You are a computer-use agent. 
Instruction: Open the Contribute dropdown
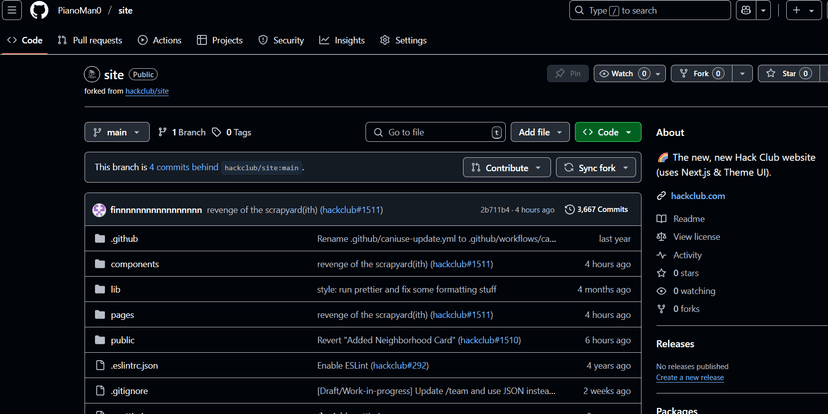coord(507,168)
